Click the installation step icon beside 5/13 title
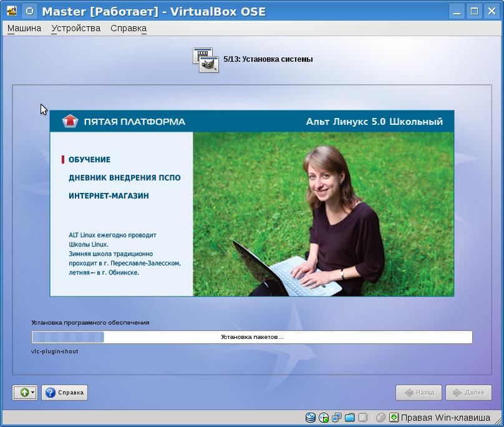 tap(206, 59)
